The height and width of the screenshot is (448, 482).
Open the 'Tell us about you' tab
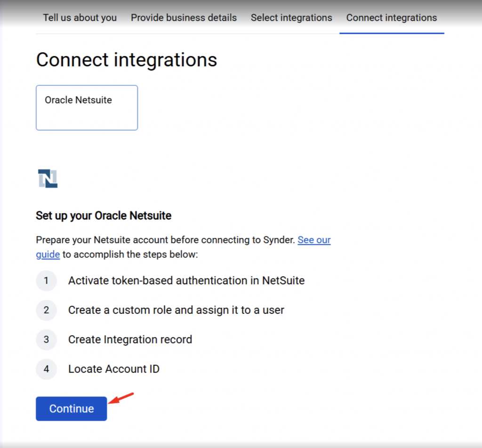tap(80, 18)
